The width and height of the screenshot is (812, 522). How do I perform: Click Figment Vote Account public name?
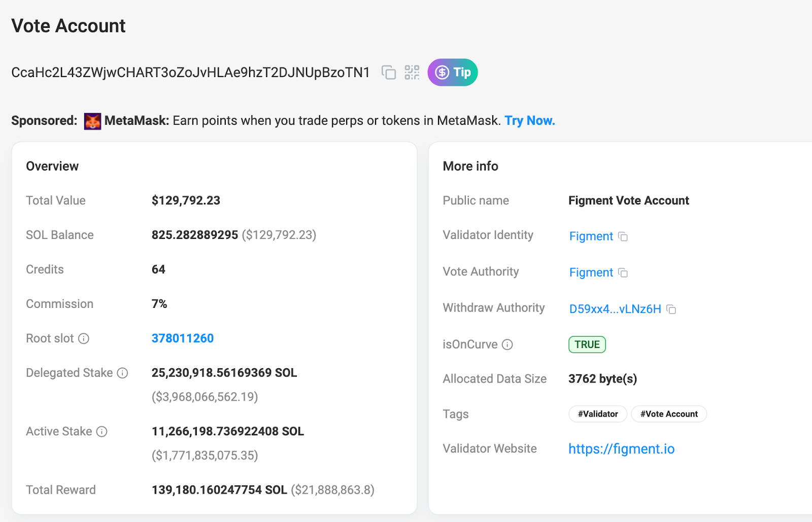pyautogui.click(x=629, y=200)
